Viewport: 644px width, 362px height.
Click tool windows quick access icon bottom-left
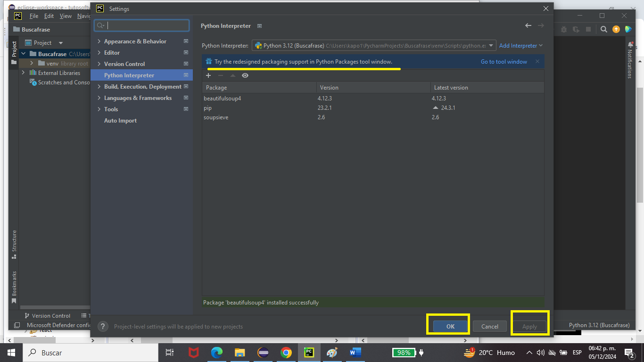pyautogui.click(x=17, y=325)
